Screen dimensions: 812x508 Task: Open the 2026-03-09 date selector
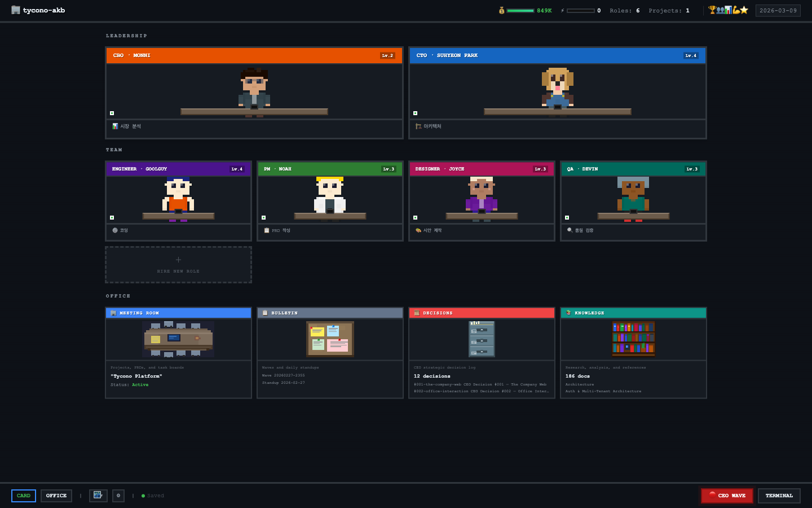(x=778, y=10)
